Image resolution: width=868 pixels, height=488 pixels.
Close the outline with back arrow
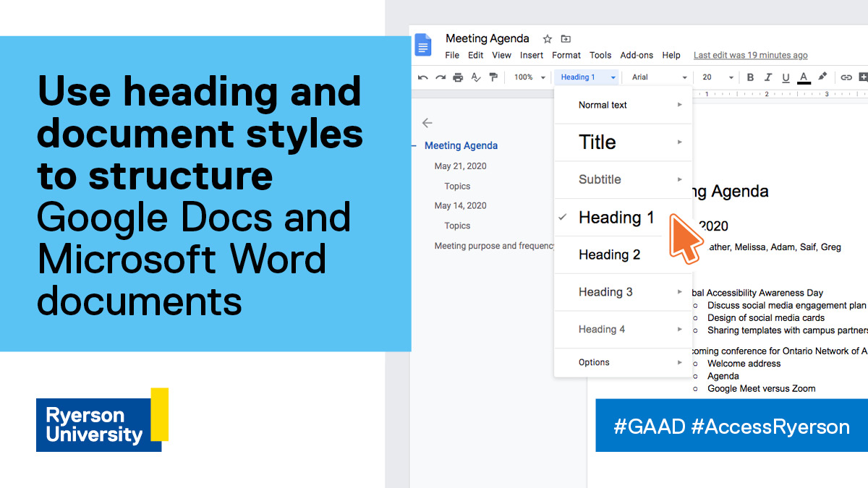pyautogui.click(x=427, y=123)
